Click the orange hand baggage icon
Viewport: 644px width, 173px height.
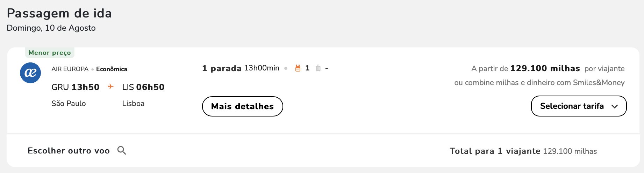pyautogui.click(x=298, y=68)
